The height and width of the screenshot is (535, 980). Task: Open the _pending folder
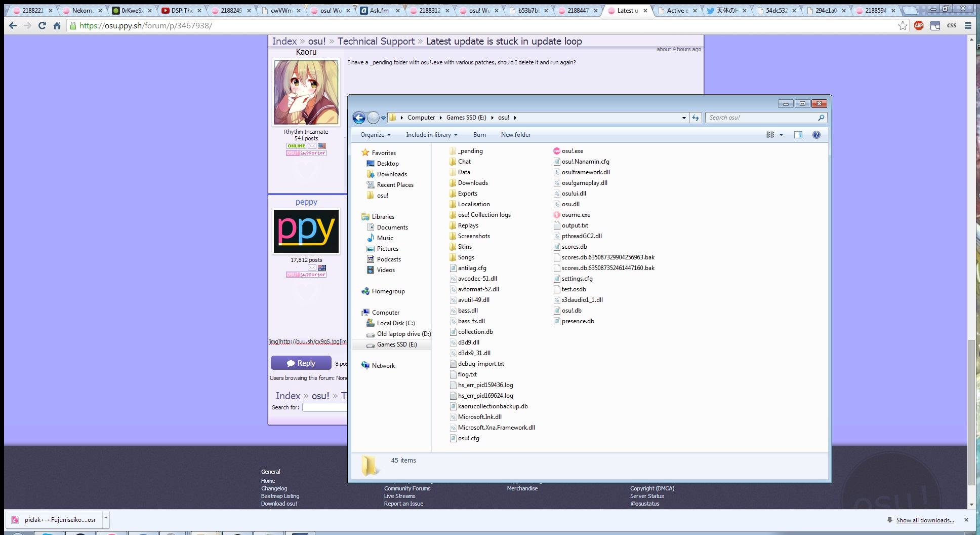coord(466,151)
